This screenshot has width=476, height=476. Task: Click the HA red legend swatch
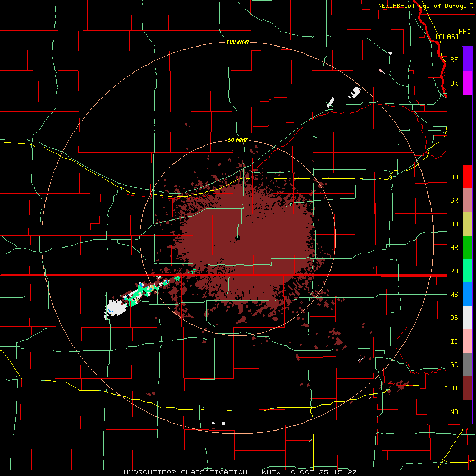click(467, 177)
